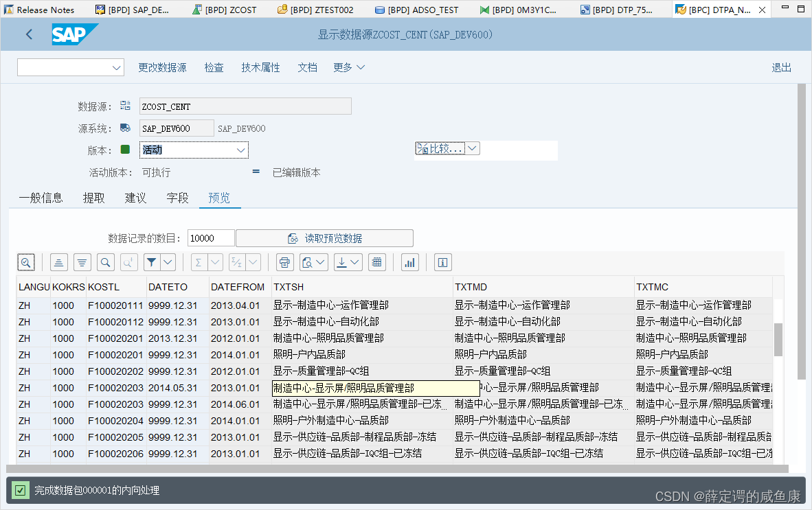Click the equals sign version comparison icon
812x510 pixels.
coord(256,171)
